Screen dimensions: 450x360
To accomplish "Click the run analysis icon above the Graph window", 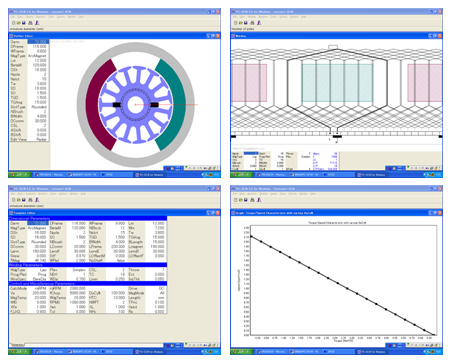I will (x=259, y=200).
